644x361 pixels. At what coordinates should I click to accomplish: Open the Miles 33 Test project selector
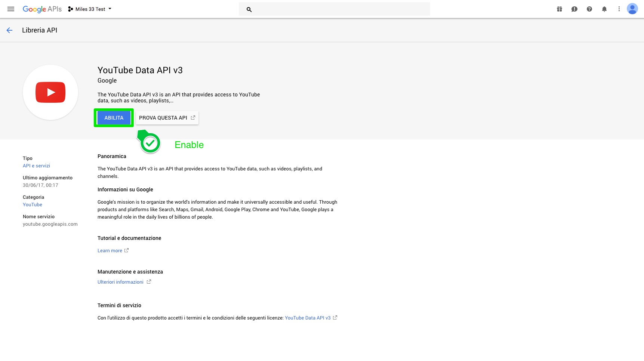coord(90,9)
